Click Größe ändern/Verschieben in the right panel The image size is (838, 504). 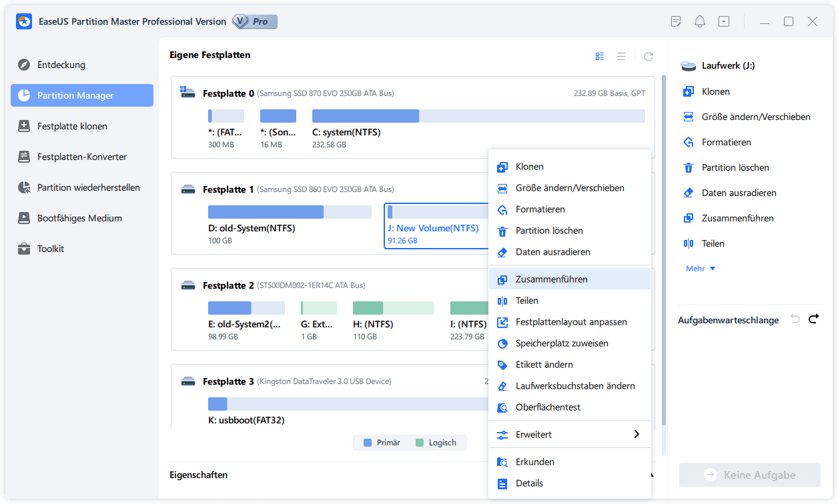click(747, 117)
